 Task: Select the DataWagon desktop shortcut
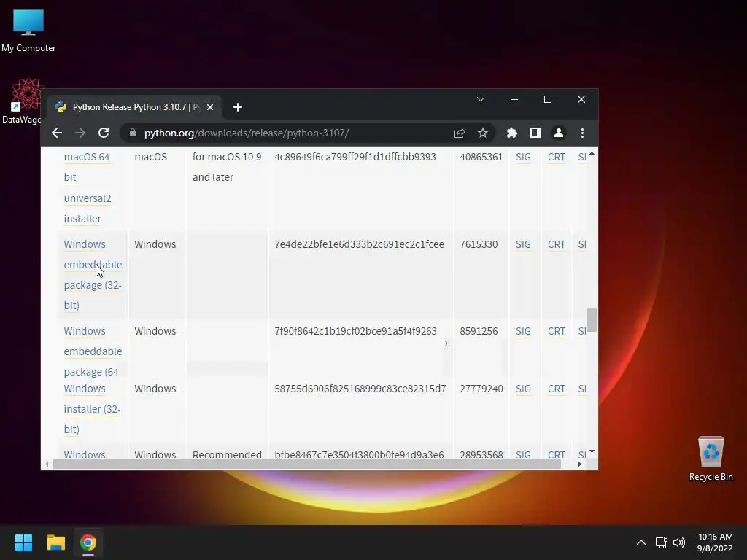point(22,101)
